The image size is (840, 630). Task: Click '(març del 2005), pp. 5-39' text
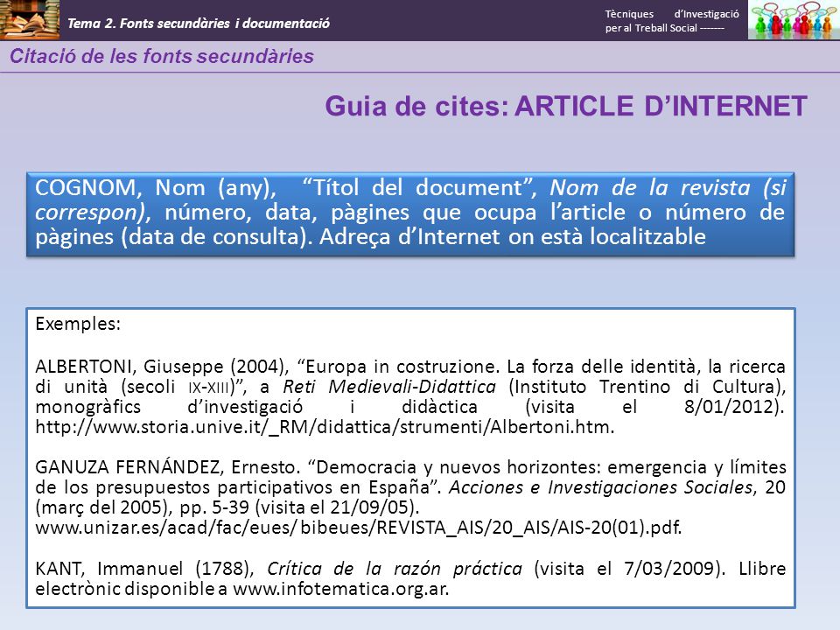tap(142, 507)
